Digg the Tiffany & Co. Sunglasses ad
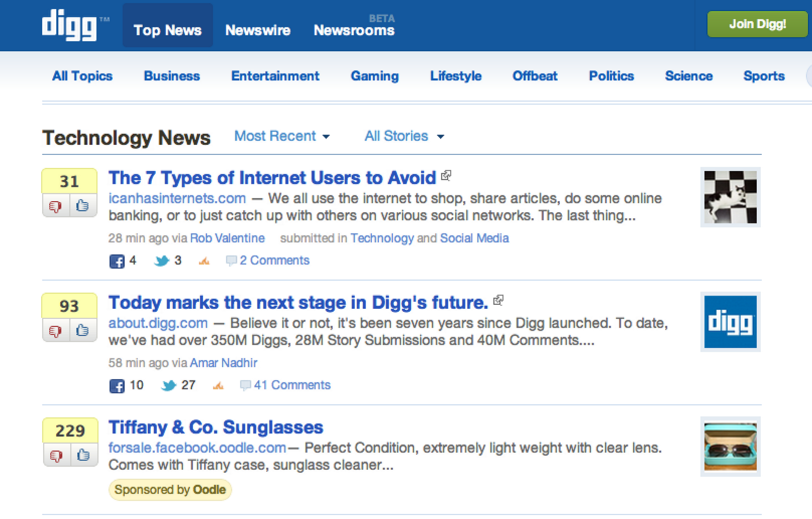The width and height of the screenshot is (812, 519). (83, 455)
